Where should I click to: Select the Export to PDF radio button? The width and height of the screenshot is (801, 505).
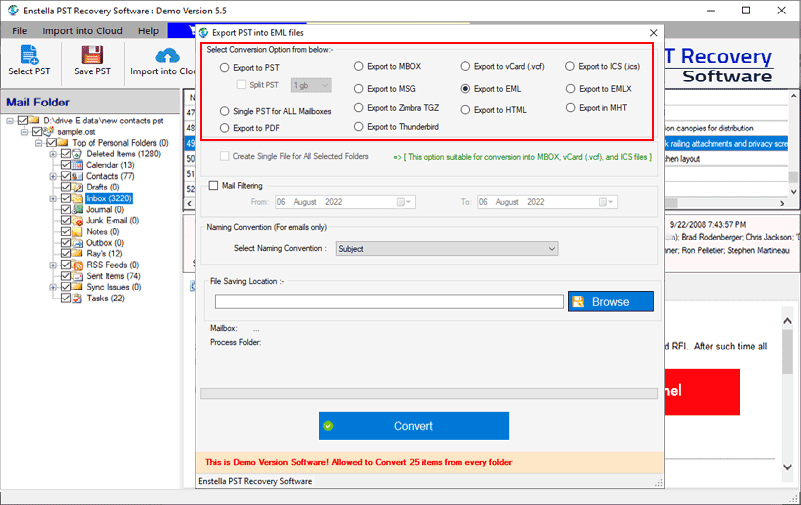(x=225, y=129)
